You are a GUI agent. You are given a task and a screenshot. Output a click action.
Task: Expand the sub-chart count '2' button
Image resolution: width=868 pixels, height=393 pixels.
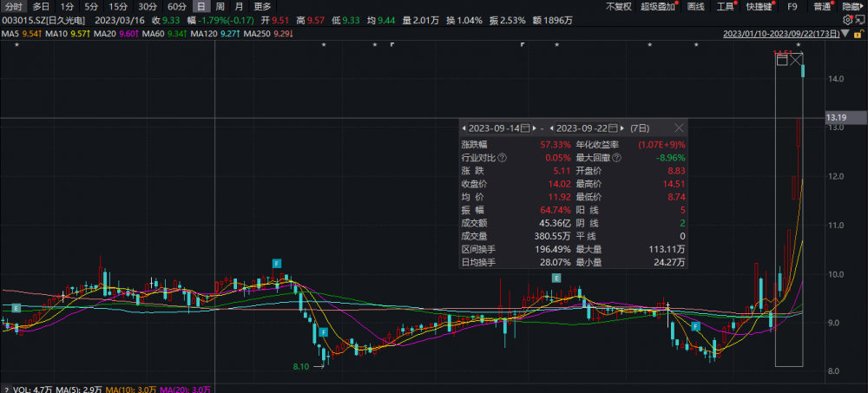7,389
